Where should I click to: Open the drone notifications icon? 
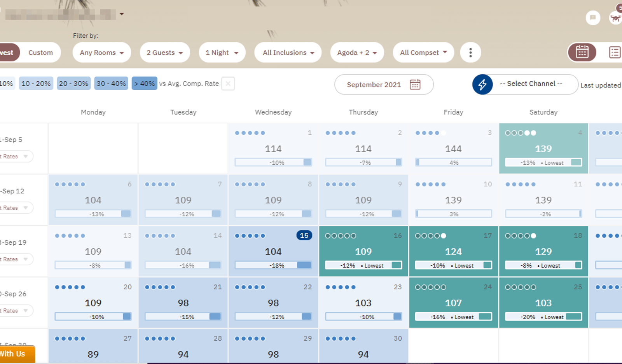[616, 17]
